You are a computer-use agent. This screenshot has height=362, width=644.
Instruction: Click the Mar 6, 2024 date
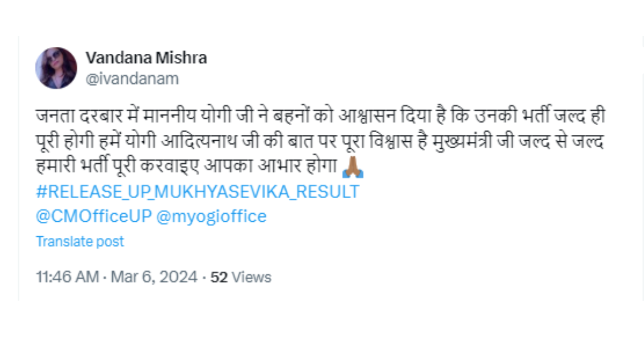coord(154,277)
